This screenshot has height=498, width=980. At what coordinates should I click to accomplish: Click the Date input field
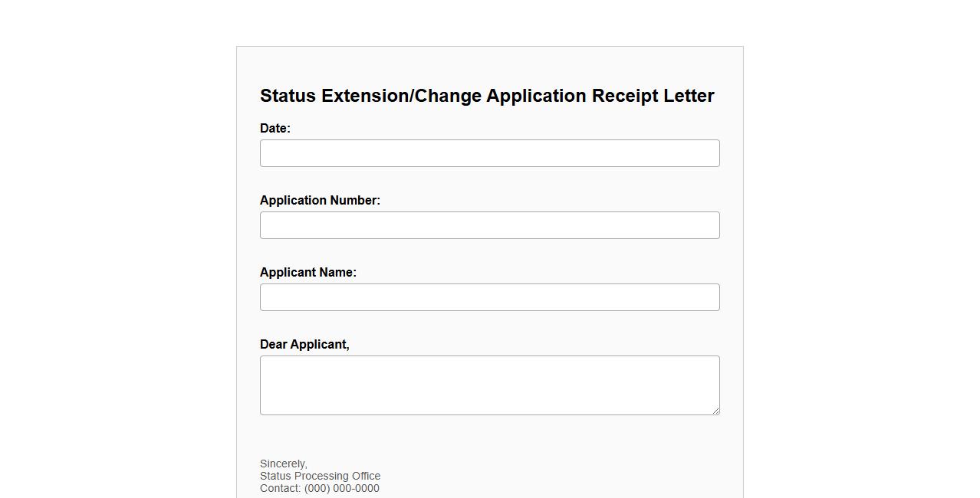489,153
